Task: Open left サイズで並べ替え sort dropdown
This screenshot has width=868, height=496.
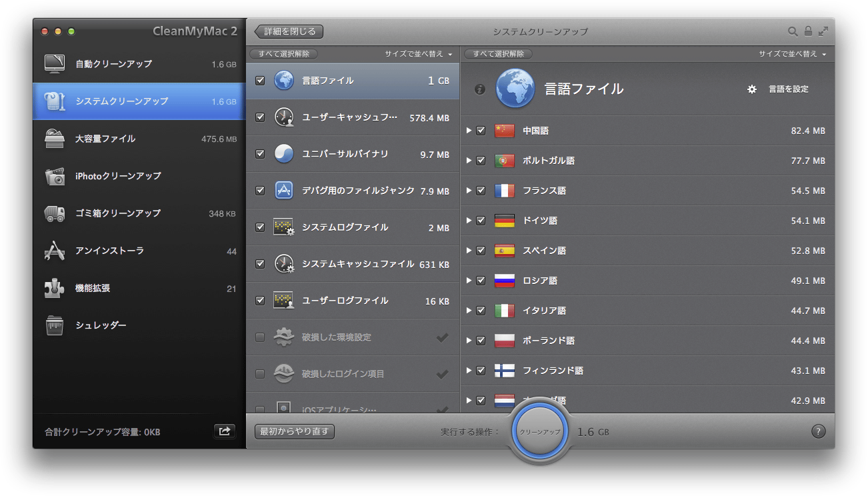Action: [418, 54]
